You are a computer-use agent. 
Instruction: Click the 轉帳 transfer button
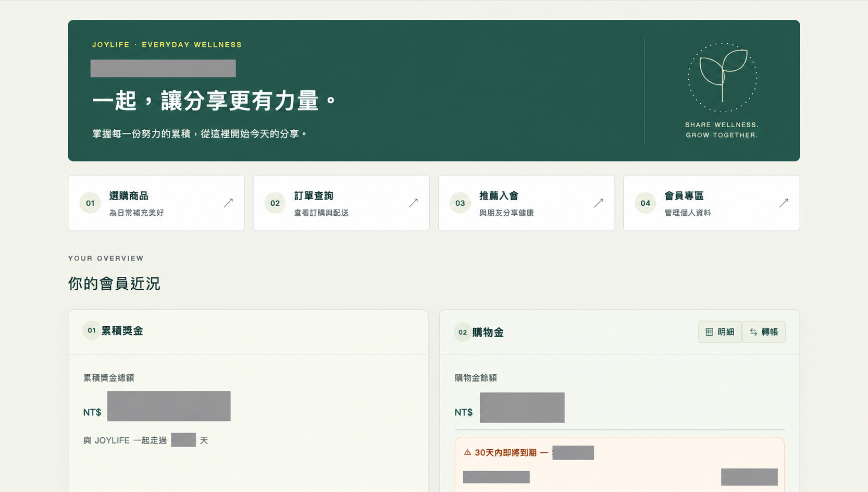(764, 332)
